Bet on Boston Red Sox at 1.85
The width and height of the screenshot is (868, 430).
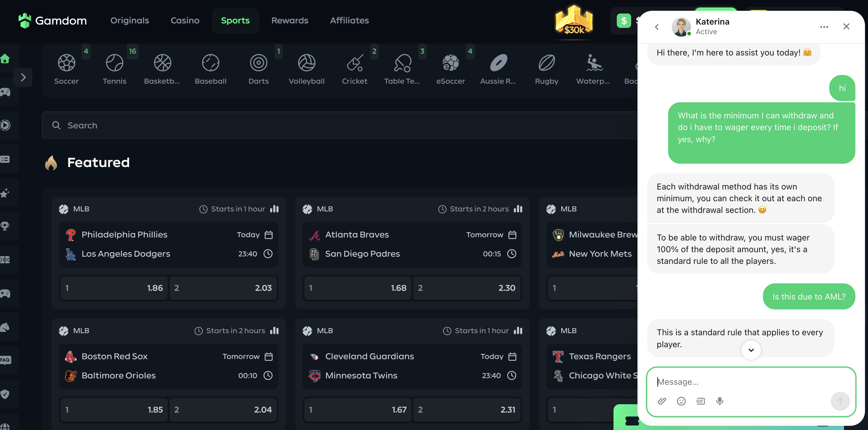click(114, 410)
